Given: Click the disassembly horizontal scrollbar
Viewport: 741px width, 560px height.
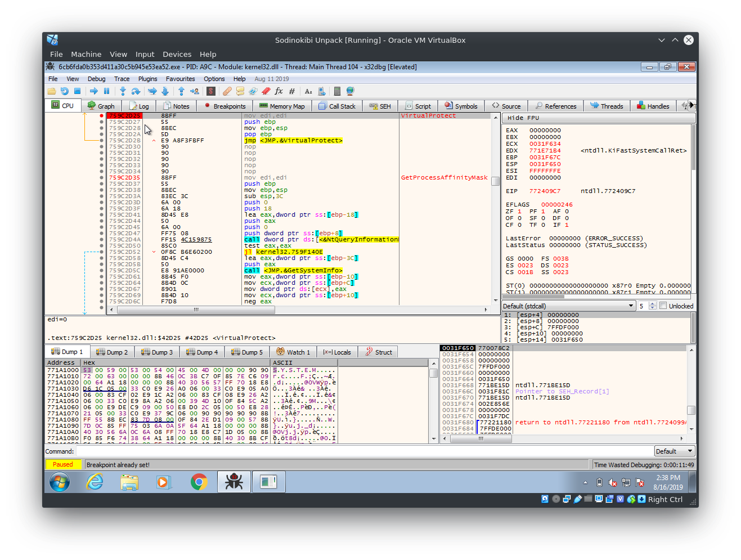Looking at the screenshot, I should (298, 309).
